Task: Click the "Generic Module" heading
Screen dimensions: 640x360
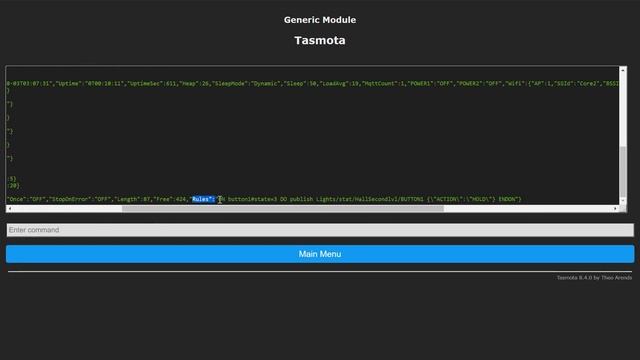Action: pos(320,20)
